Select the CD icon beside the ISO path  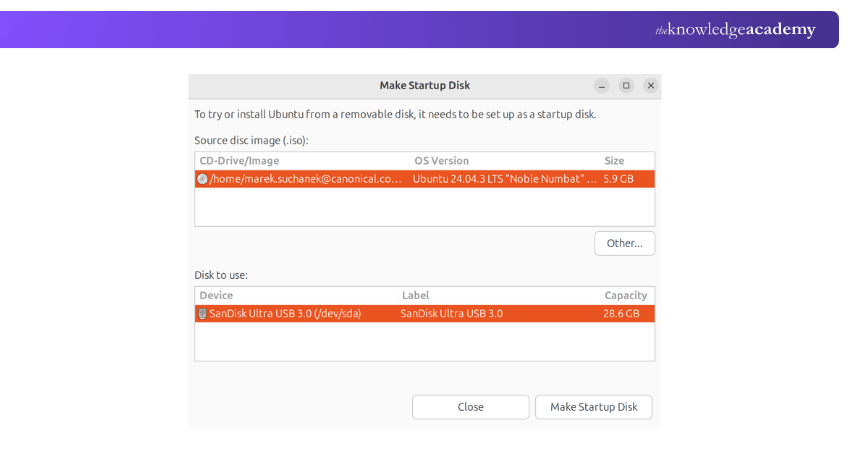coord(202,179)
